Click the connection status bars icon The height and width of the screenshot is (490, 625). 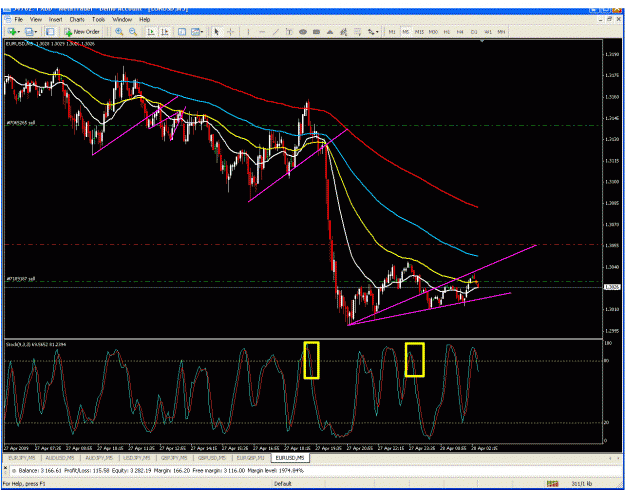552,484
